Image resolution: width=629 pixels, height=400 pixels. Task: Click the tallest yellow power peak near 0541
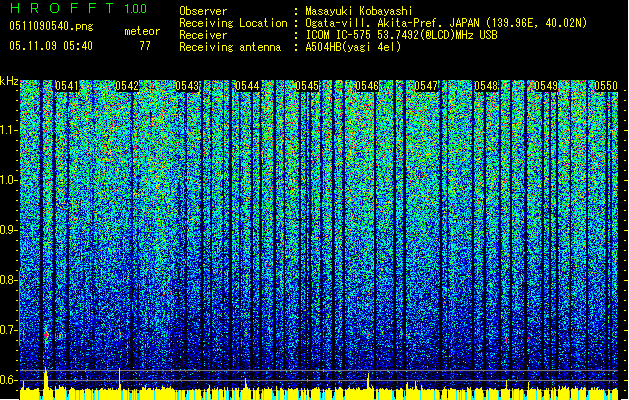pyautogui.click(x=46, y=377)
